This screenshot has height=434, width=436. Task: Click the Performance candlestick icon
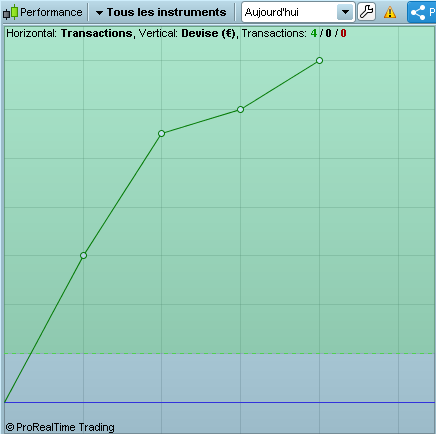[10, 12]
